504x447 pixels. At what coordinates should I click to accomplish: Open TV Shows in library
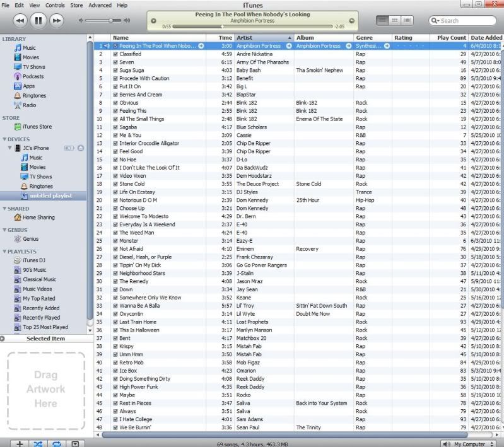coord(34,67)
